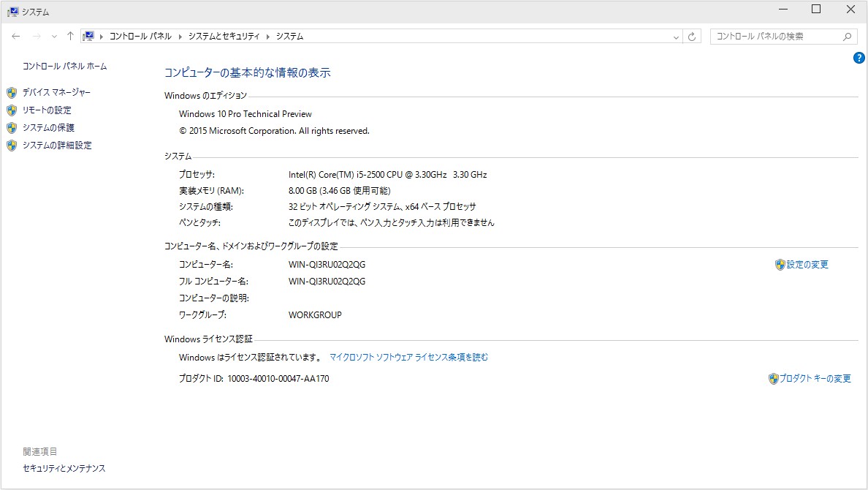Open the recent locations dropdown arrow
The width and height of the screenshot is (868, 490).
[53, 37]
